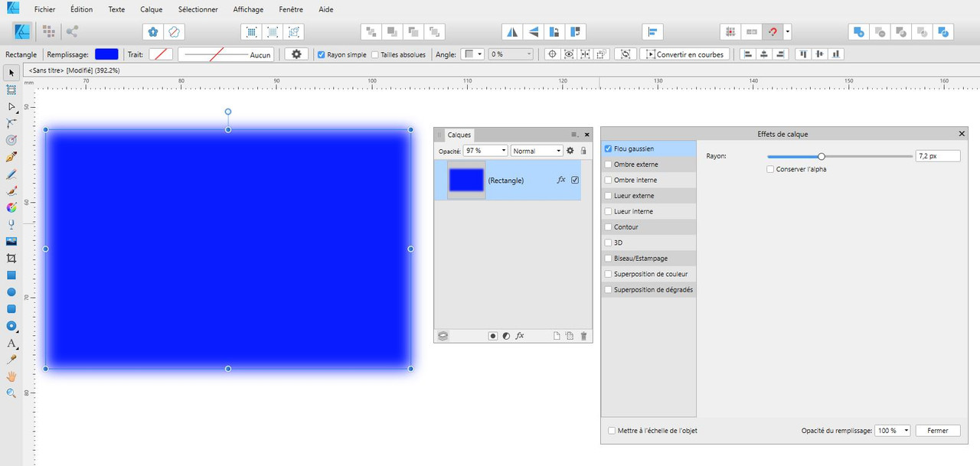This screenshot has width=980, height=466.
Task: Select the Pencil tool
Action: [x=11, y=174]
